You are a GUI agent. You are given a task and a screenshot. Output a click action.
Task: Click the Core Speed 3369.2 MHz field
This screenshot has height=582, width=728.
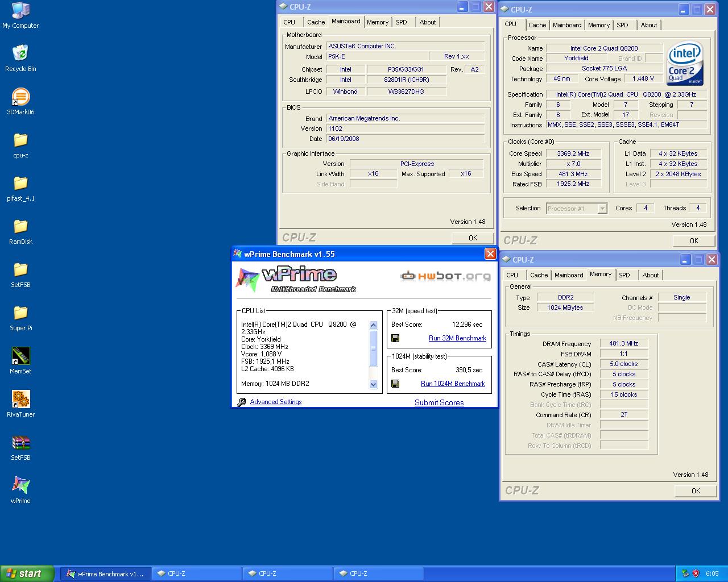tap(573, 153)
